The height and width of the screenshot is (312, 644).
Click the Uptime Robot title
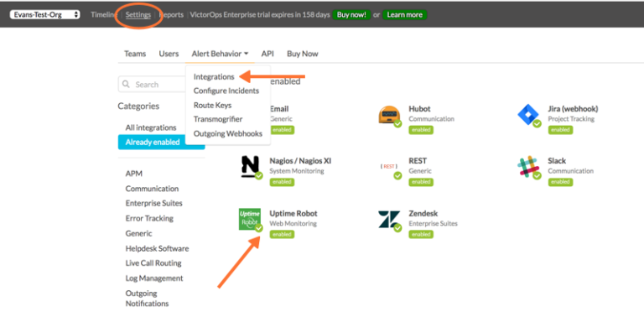tap(293, 214)
